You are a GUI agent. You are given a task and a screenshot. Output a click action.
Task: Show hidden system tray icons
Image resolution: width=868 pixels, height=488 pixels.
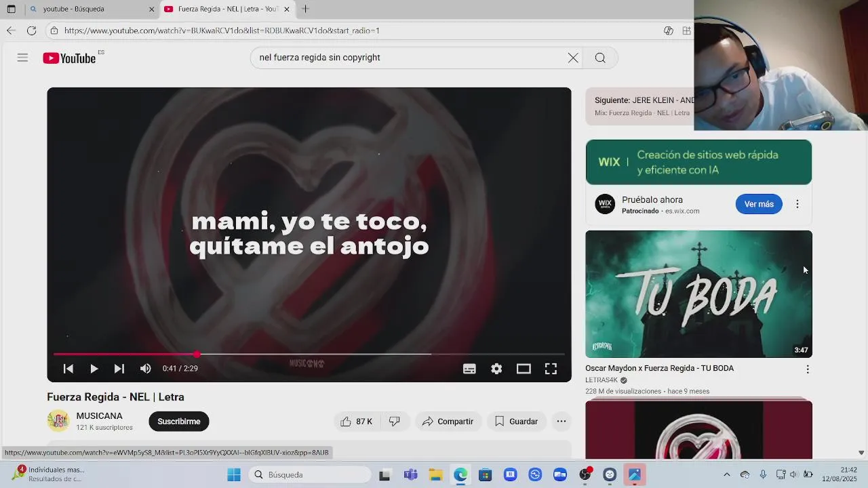pos(727,474)
